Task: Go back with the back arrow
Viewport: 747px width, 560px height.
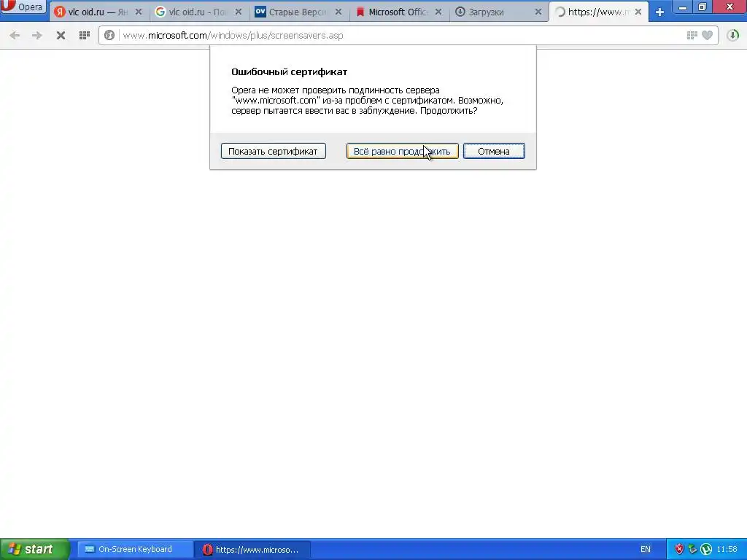Action: coord(15,35)
